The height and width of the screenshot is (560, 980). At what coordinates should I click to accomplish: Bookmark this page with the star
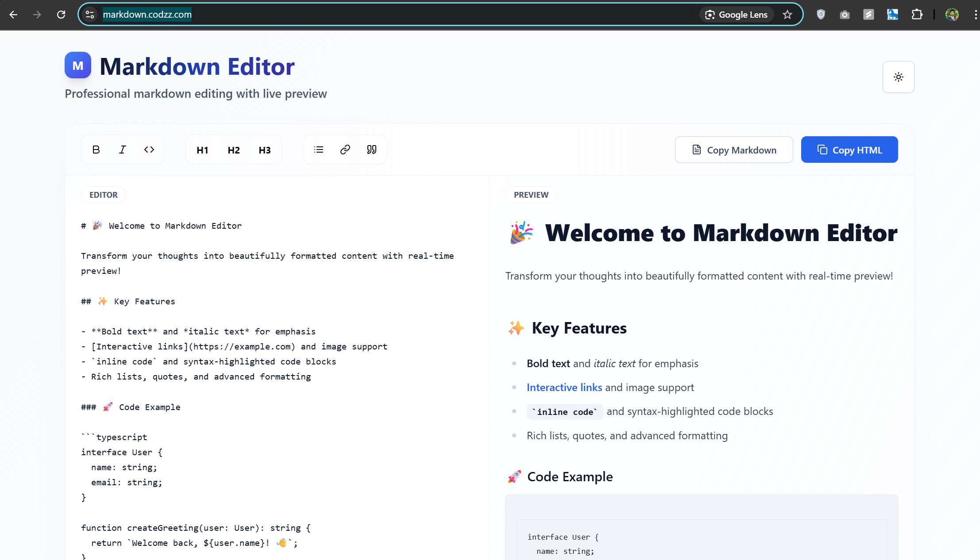click(x=787, y=14)
